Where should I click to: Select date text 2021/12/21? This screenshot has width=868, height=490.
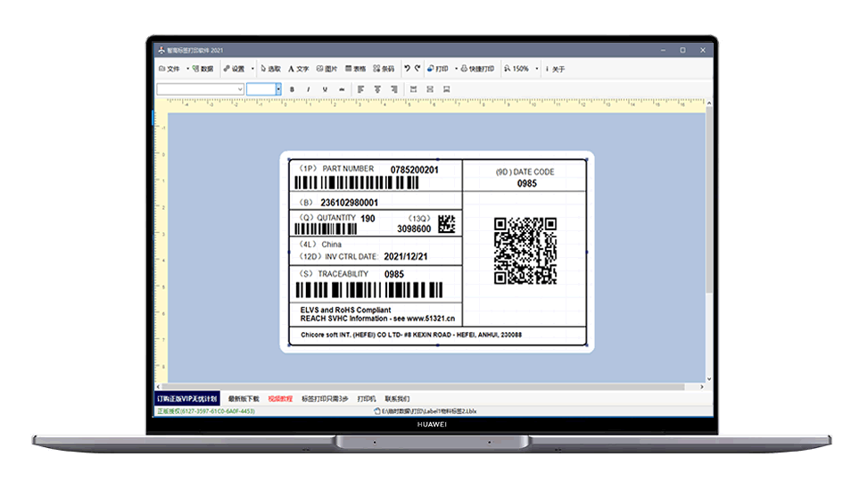(x=406, y=257)
